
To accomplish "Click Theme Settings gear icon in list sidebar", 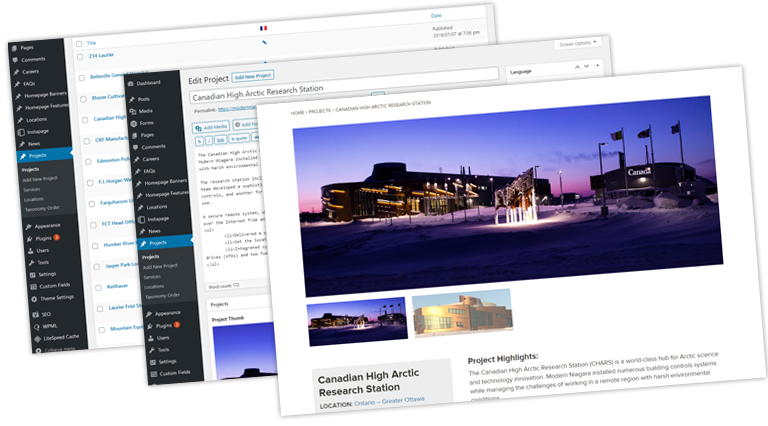I will click(34, 299).
